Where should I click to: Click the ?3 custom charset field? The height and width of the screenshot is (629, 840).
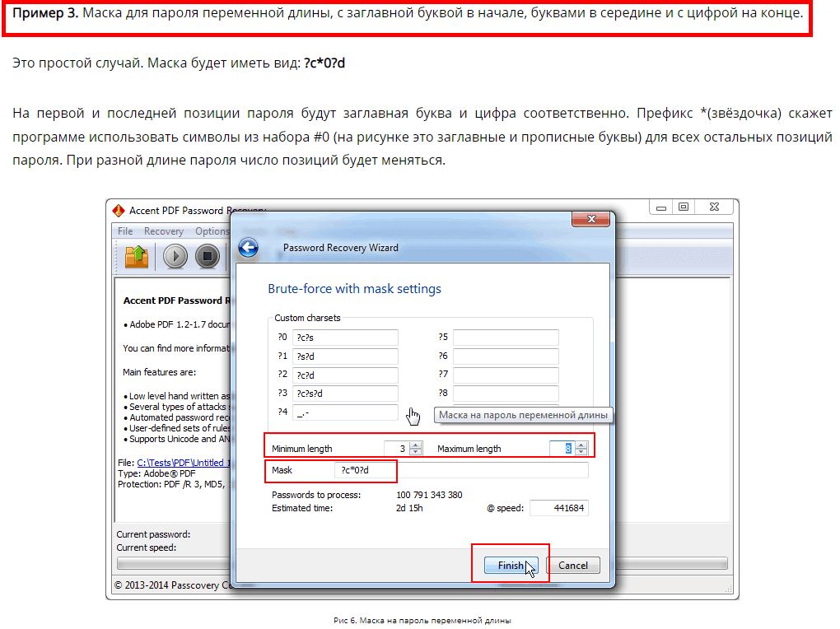pyautogui.click(x=345, y=394)
